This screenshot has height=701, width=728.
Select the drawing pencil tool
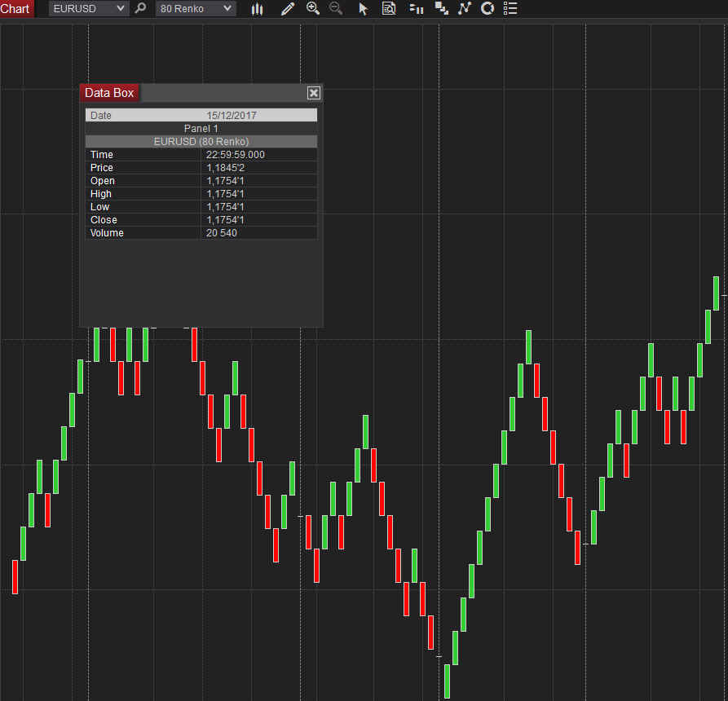point(288,8)
